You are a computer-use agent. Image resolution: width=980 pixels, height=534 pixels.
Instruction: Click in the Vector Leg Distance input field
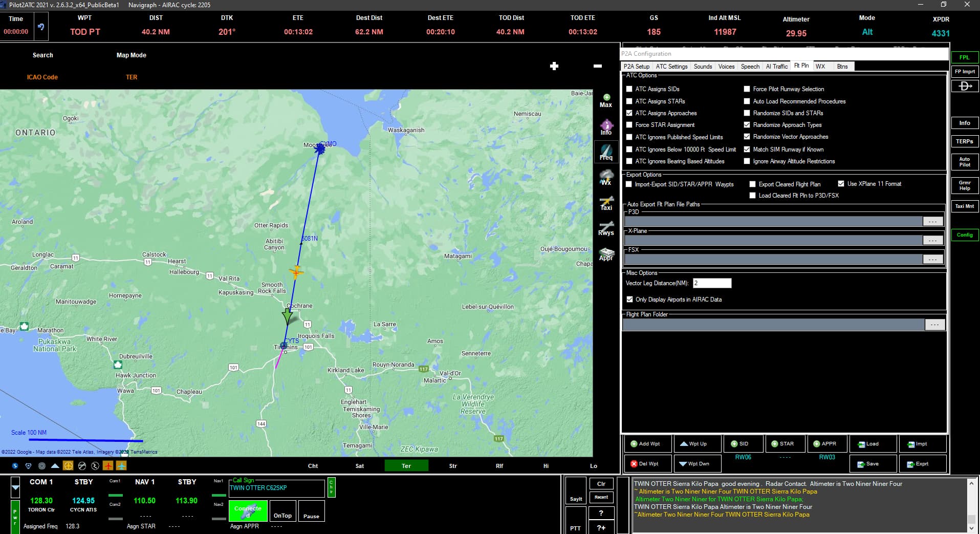(x=712, y=283)
